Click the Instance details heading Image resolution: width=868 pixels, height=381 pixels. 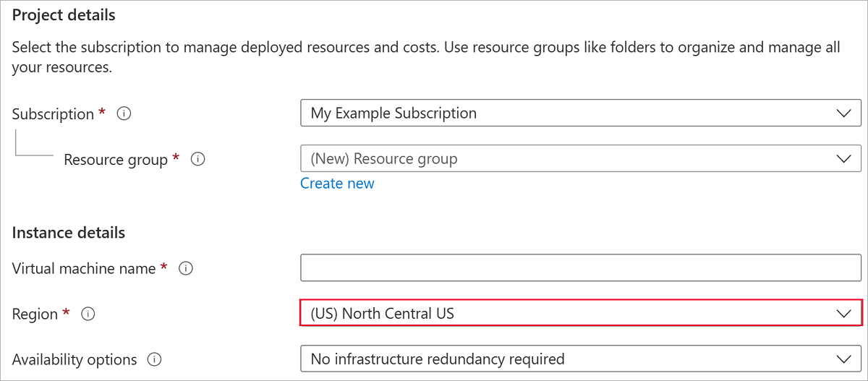pos(69,233)
